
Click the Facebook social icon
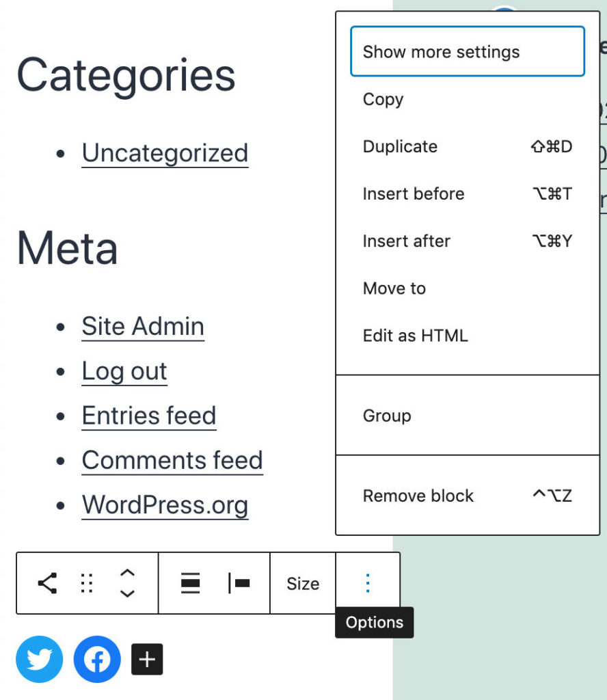[x=96, y=659]
